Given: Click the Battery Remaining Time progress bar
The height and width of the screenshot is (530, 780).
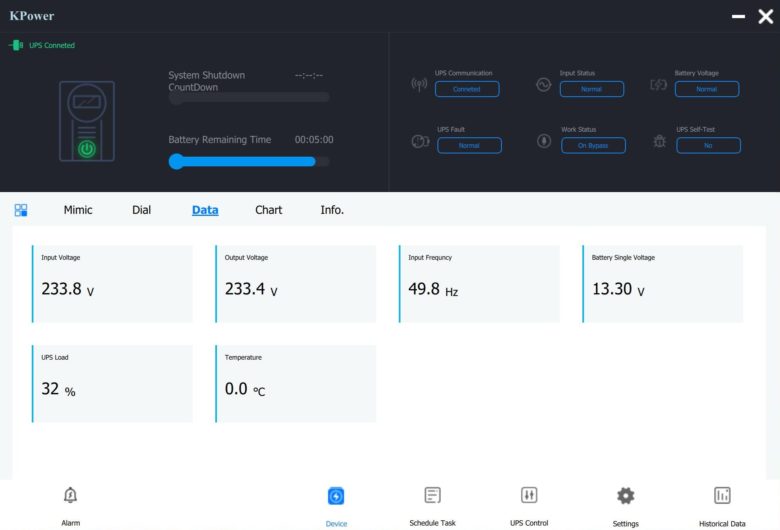Looking at the screenshot, I should pos(249,161).
